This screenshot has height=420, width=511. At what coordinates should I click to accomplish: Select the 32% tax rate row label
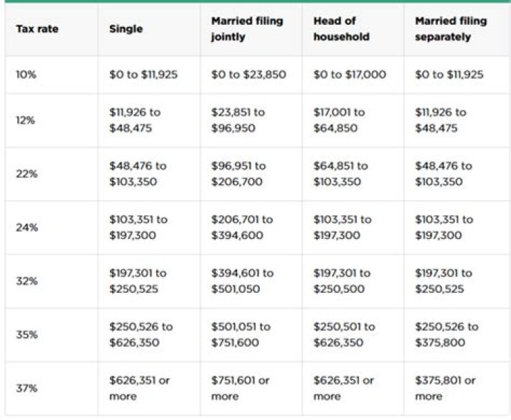(x=26, y=281)
